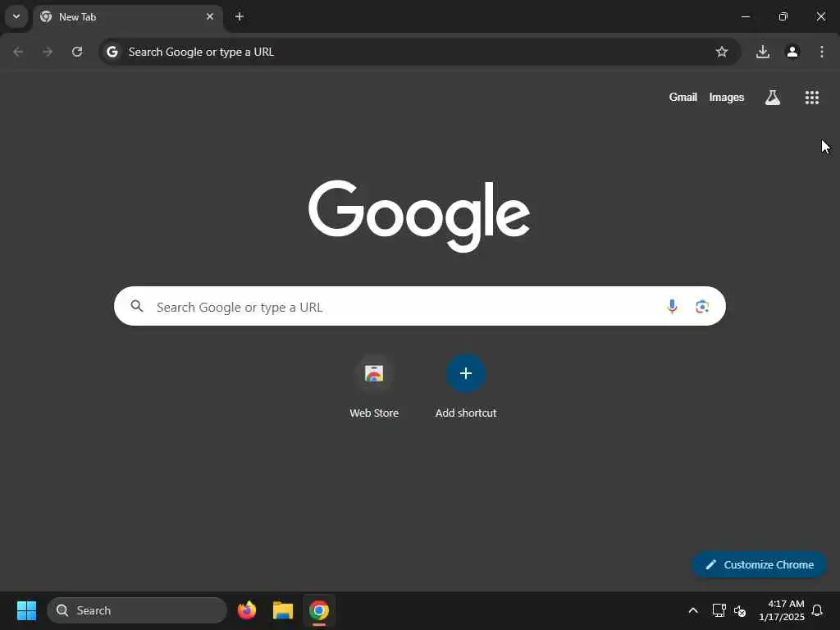Open the Google apps grid
The image size is (840, 630).
(811, 98)
